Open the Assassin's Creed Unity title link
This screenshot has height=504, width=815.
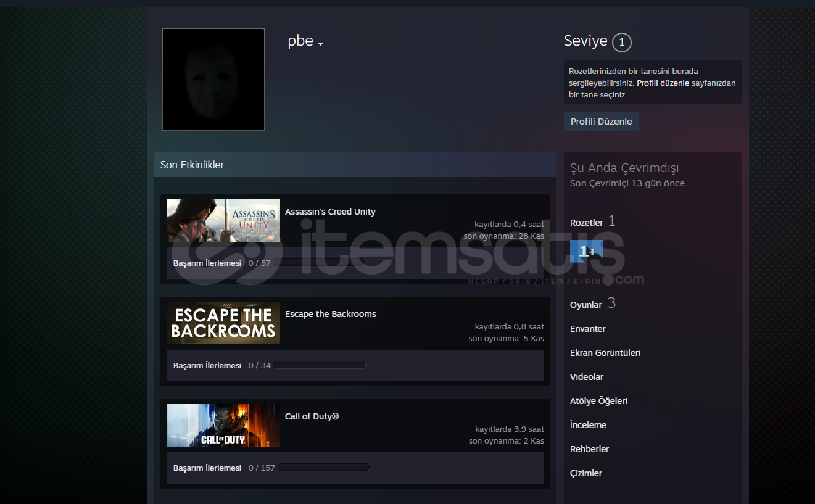[x=330, y=212]
